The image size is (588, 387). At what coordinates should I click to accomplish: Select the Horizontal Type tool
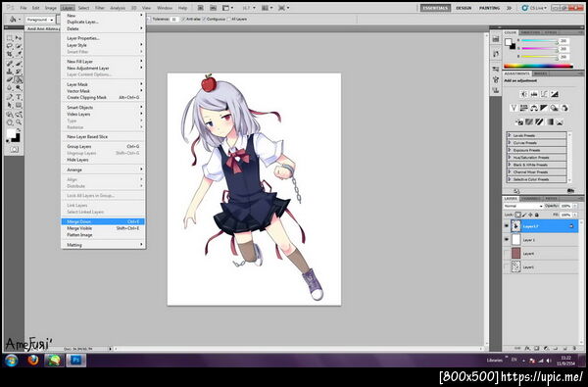(x=19, y=97)
